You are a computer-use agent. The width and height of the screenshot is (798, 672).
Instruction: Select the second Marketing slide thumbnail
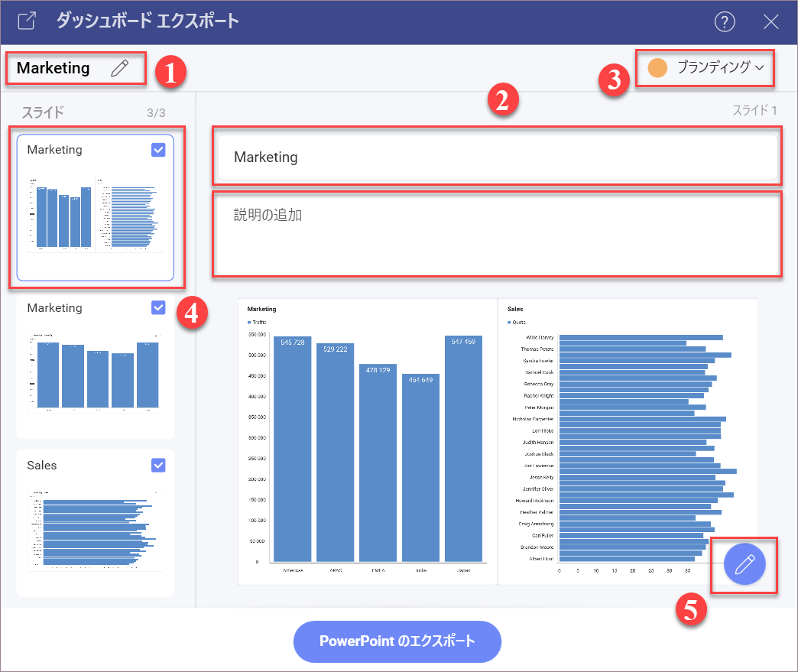coord(96,365)
